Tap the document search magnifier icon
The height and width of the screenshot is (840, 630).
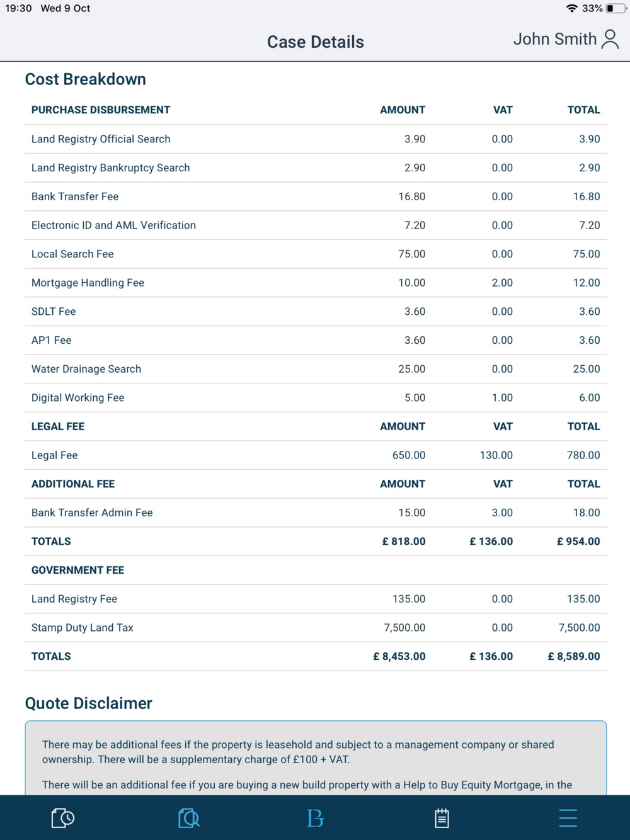(188, 818)
